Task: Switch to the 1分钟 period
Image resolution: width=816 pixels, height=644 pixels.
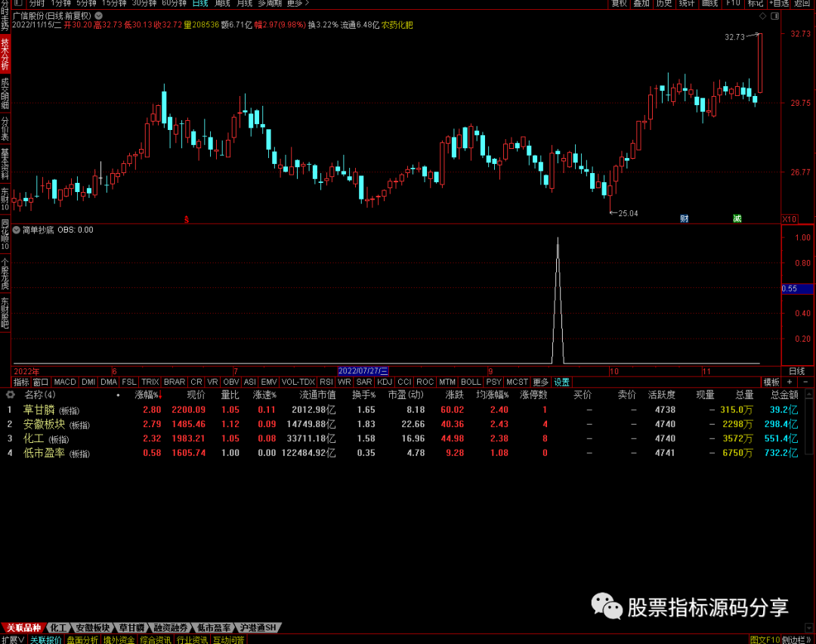Action: click(x=60, y=3)
